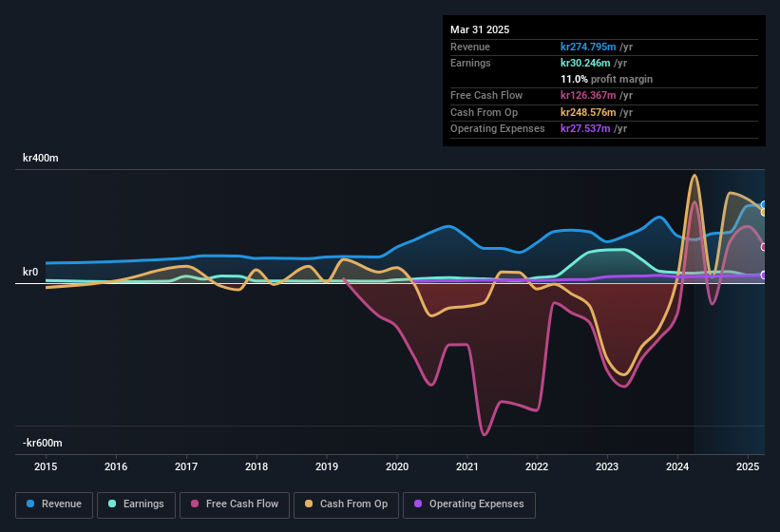
Task: Click the blue Revenue end-point marker on chart
Action: (764, 205)
